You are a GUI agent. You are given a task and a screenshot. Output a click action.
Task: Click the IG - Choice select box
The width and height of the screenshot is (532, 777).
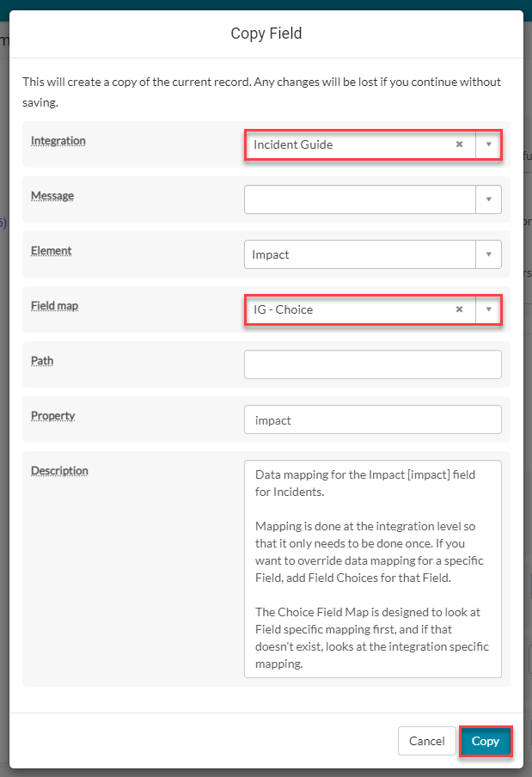coord(348,309)
